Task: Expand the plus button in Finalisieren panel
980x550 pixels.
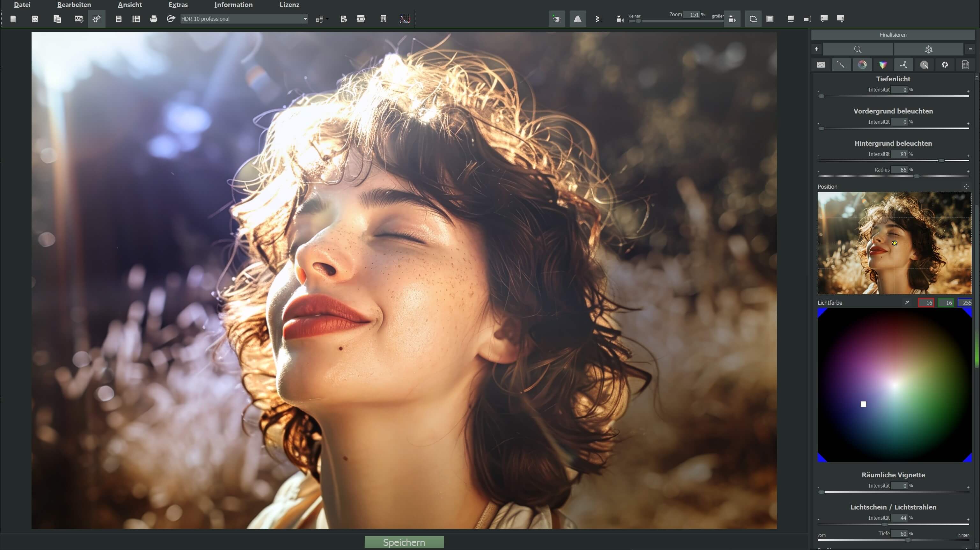Action: (x=816, y=49)
